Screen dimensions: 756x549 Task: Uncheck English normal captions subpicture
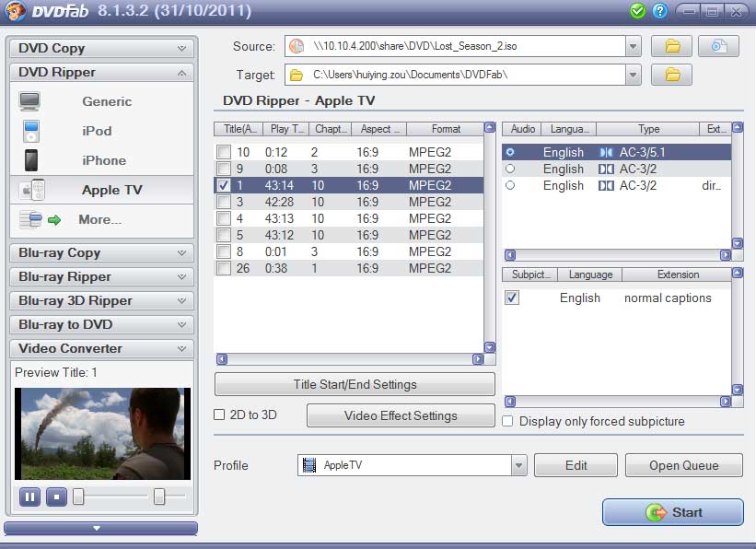[512, 298]
